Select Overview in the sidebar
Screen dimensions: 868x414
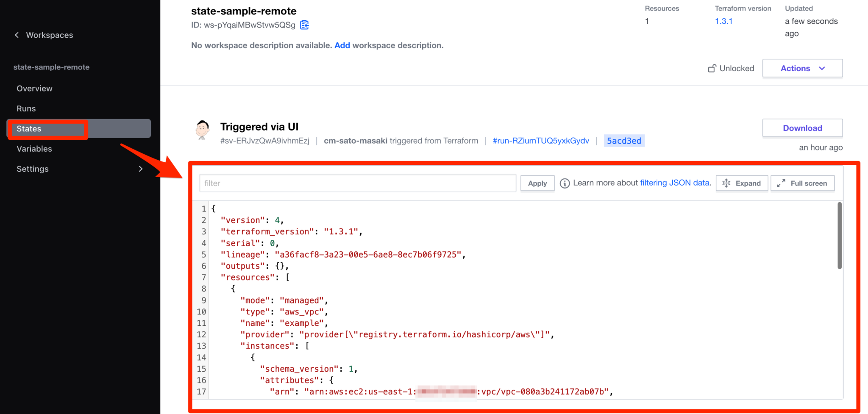coord(34,88)
